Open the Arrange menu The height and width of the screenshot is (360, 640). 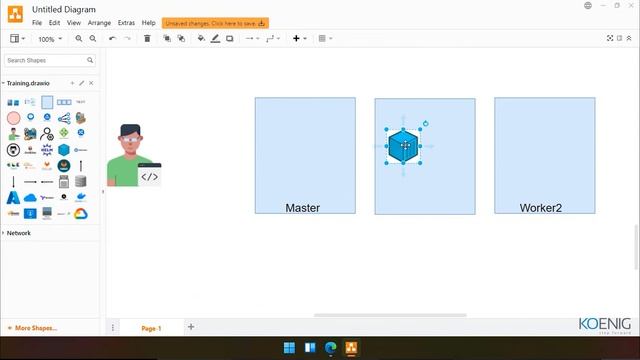99,23
